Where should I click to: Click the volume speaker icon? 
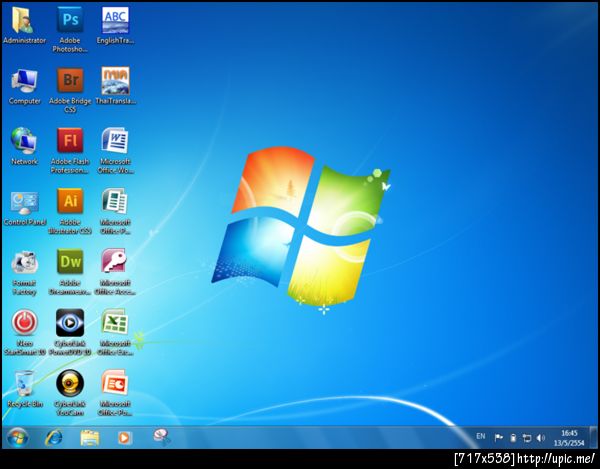pyautogui.click(x=541, y=438)
